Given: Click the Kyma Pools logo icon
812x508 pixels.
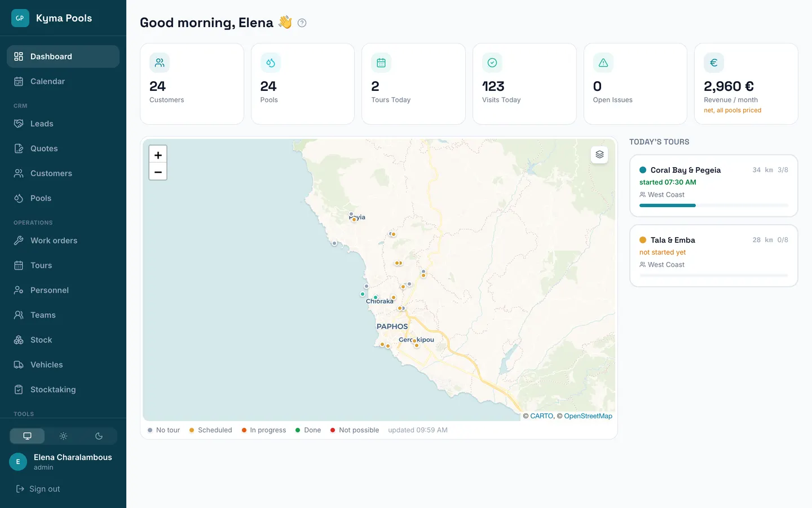Looking at the screenshot, I should coord(20,18).
